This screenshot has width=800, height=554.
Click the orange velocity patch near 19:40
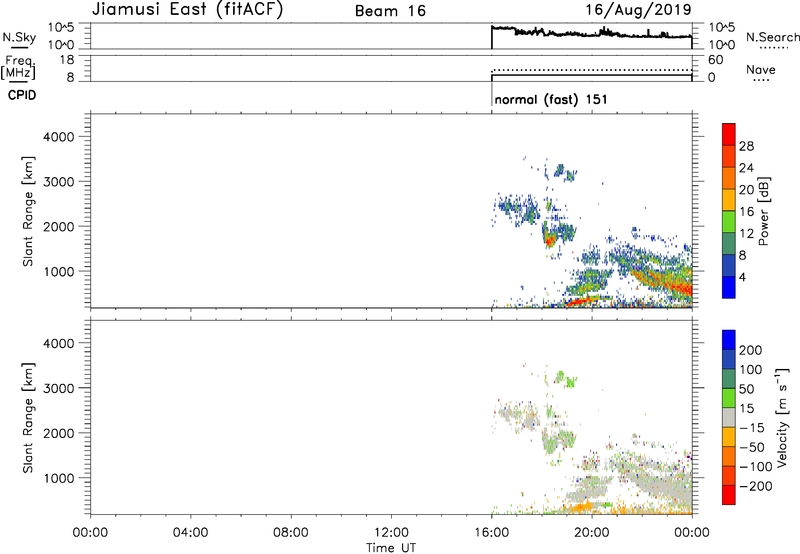(x=582, y=507)
